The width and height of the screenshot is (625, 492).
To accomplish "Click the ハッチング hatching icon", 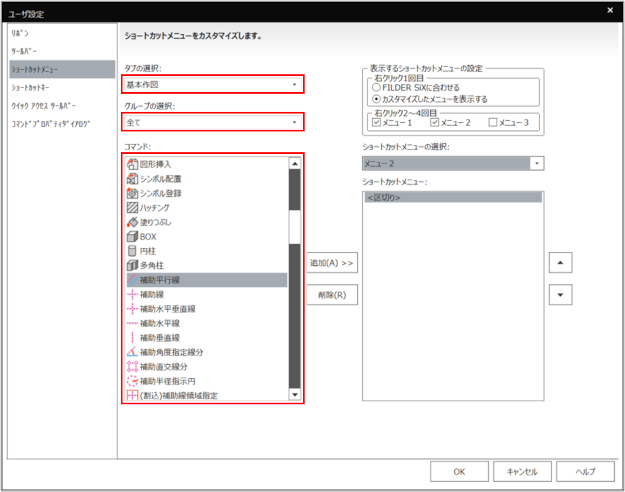I will coord(132,207).
